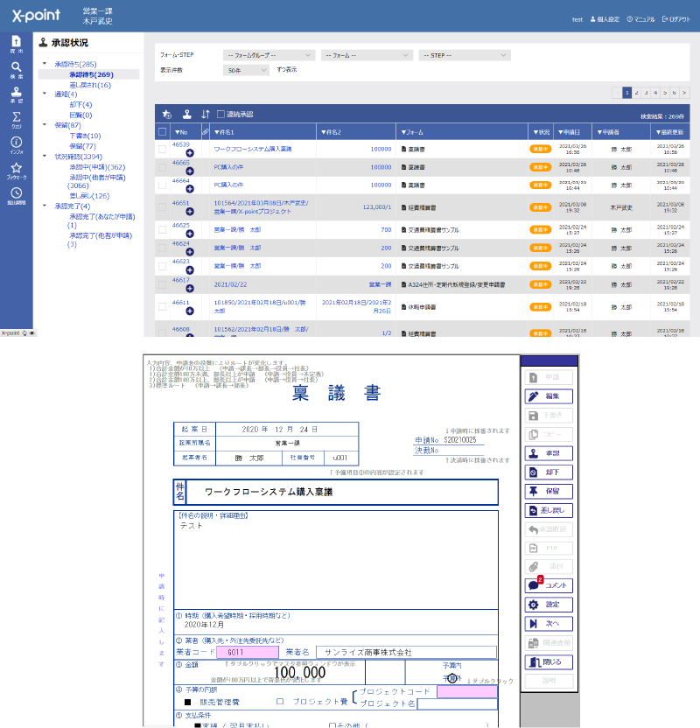Select 承認中(申請)(362) in the status tree
700x728 pixels.
(97, 167)
